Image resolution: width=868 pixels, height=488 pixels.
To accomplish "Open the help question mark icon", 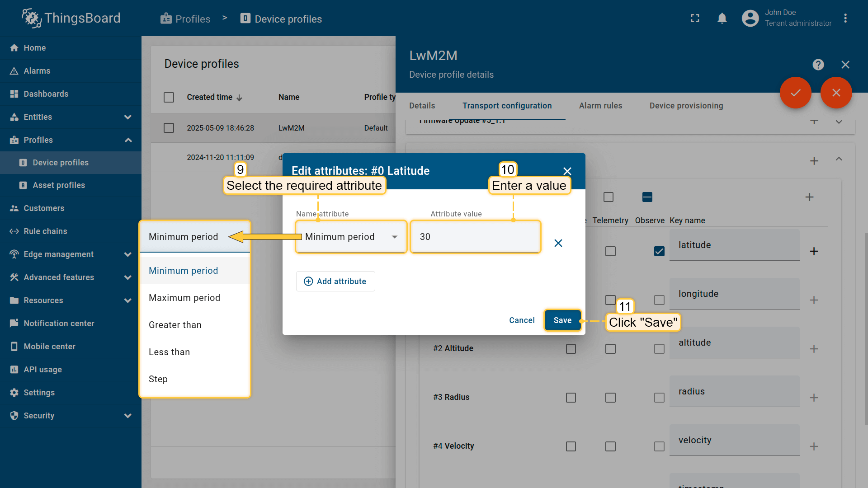I will [x=818, y=65].
